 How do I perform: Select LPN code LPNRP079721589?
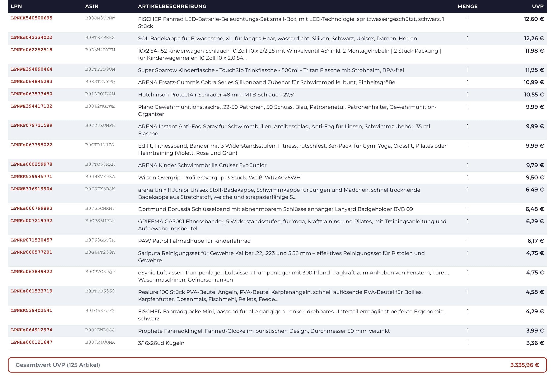click(x=31, y=126)
